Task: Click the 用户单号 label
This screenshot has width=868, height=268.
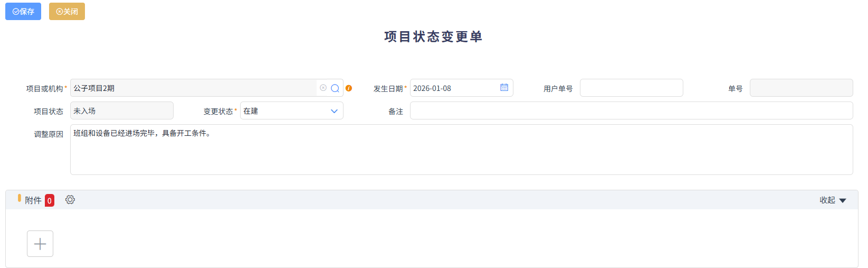Action: coord(558,89)
